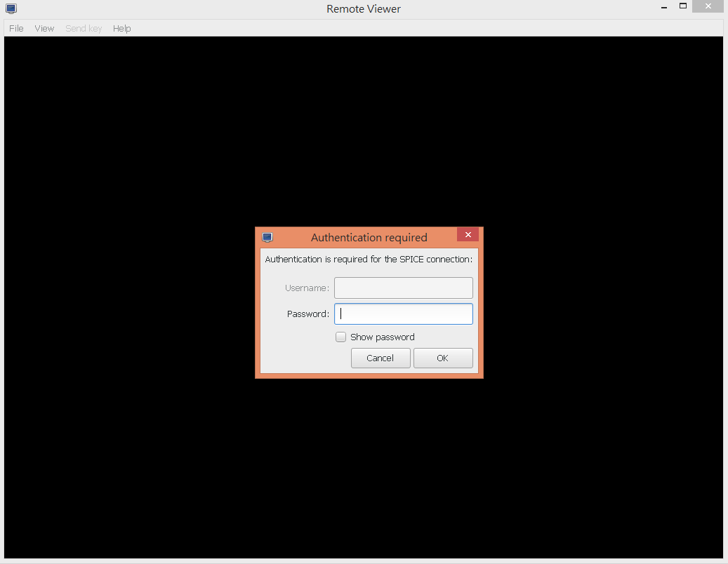Click the 'Show password' label text
This screenshot has height=564, width=728.
382,337
